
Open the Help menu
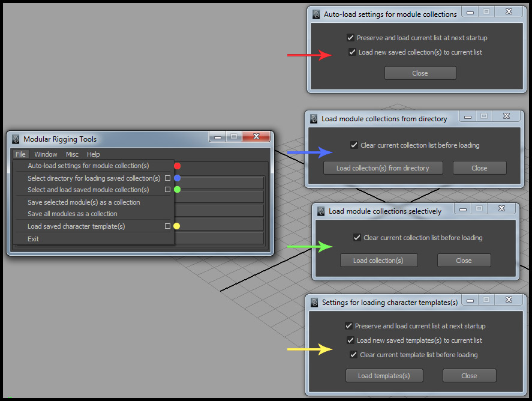pos(94,154)
